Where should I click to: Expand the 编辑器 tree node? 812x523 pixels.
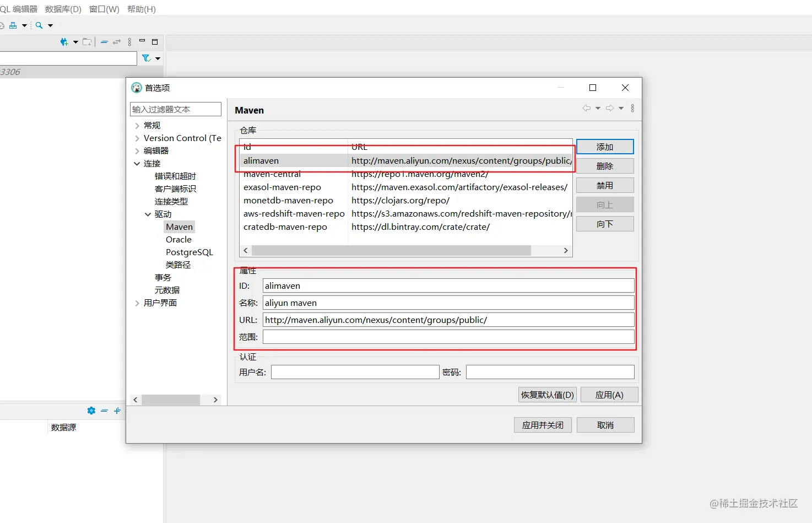pyautogui.click(x=137, y=151)
